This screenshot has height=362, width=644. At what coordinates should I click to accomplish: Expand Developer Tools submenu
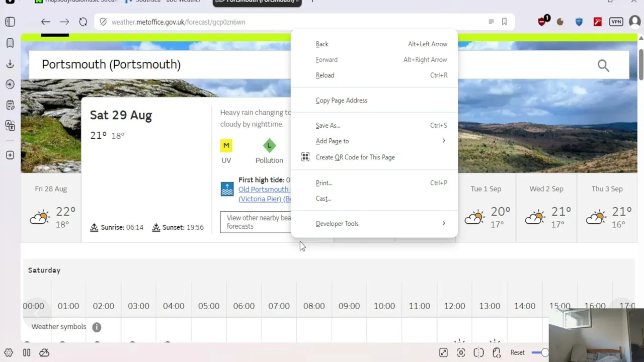(374, 224)
